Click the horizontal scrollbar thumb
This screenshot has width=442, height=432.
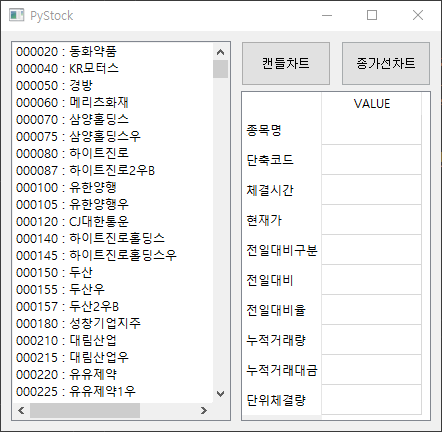coord(85,410)
